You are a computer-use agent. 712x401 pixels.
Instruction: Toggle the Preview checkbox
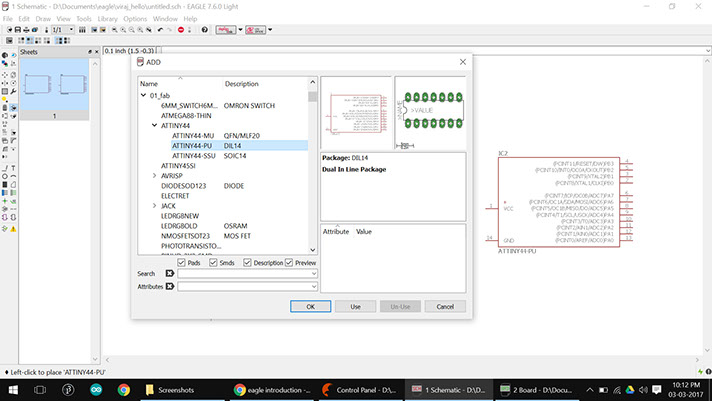point(289,262)
